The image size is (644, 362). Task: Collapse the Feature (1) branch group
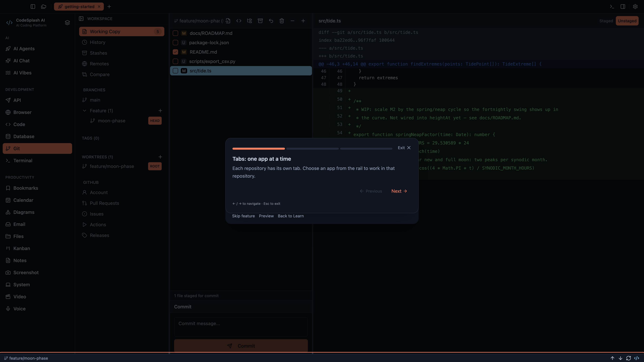[85, 111]
